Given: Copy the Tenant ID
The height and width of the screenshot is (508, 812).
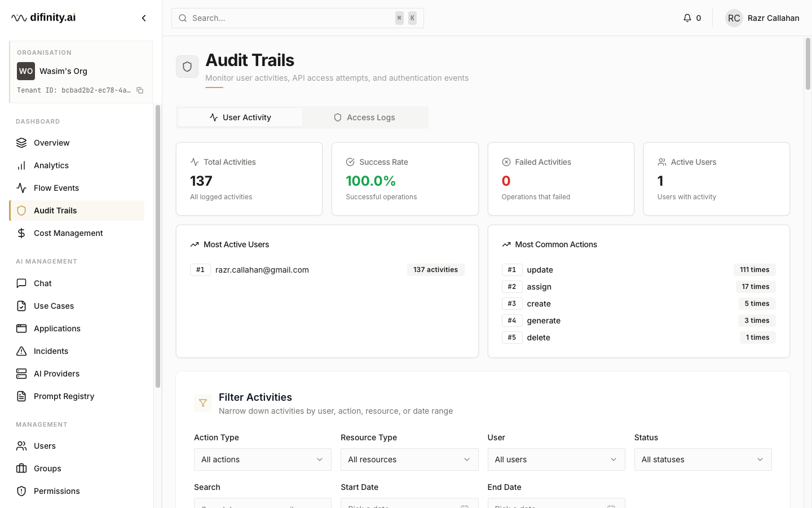Looking at the screenshot, I should [140, 90].
